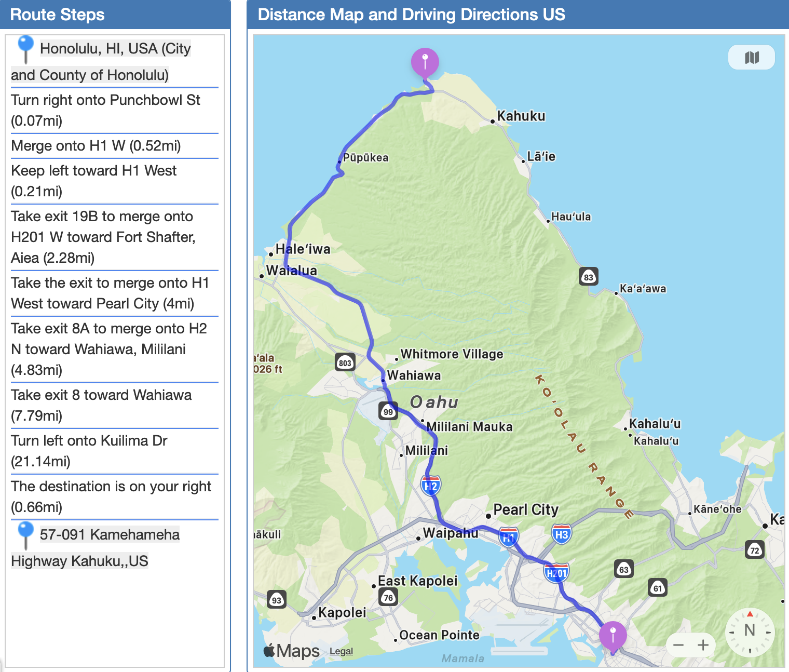Open the map type selector icon
Image resolution: width=789 pixels, height=672 pixels.
[x=751, y=57]
